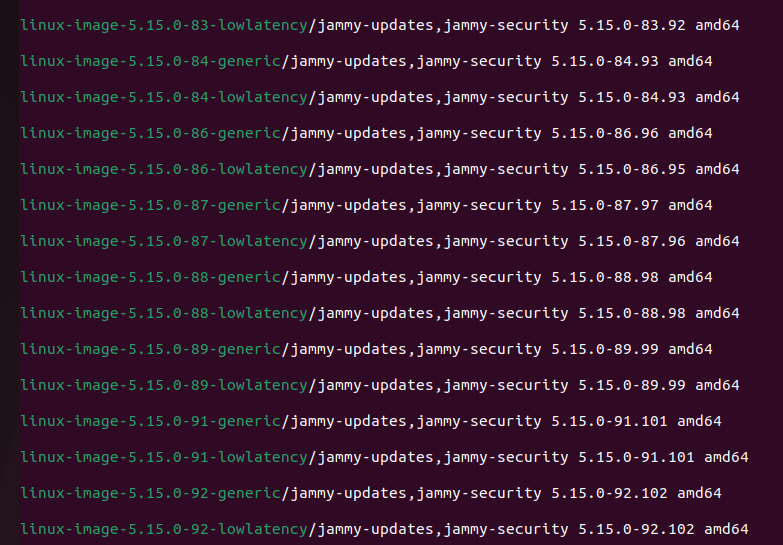Screen dimensions: 783x545
Task: Click version 5.15.0-88.98 on 88-generic row
Action: tap(605, 277)
